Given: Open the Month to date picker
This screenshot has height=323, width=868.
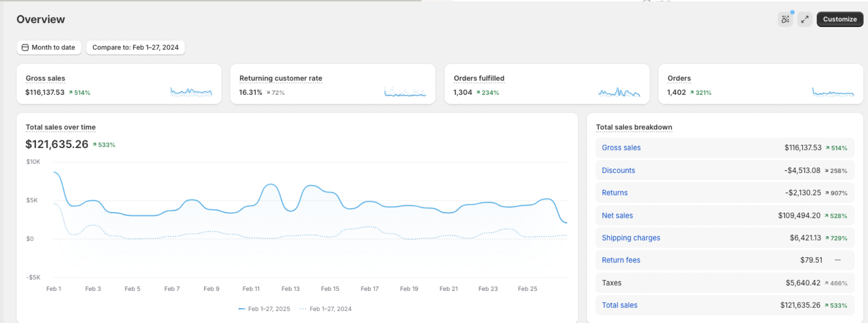Looking at the screenshot, I should (x=49, y=47).
